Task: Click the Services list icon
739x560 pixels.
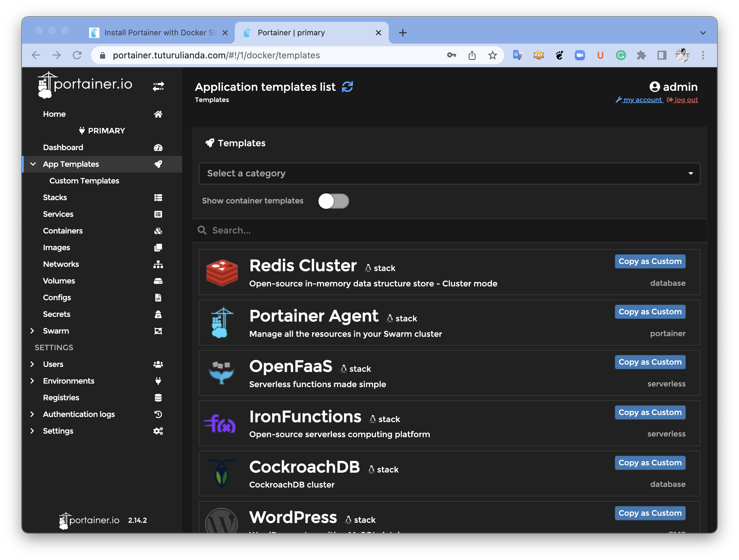Action: (158, 214)
